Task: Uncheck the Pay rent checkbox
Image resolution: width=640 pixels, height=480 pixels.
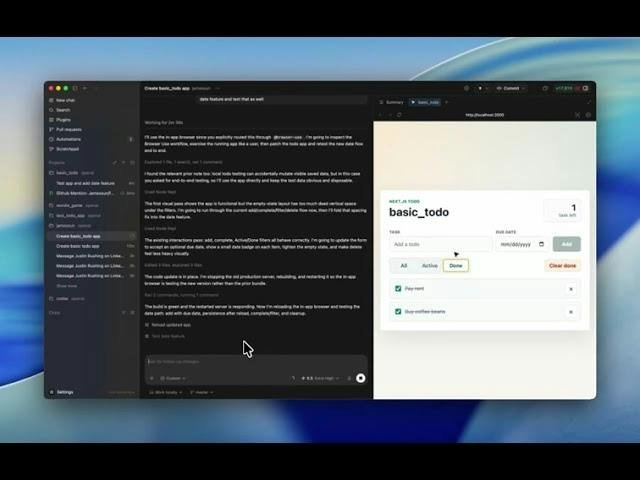Action: coord(398,289)
